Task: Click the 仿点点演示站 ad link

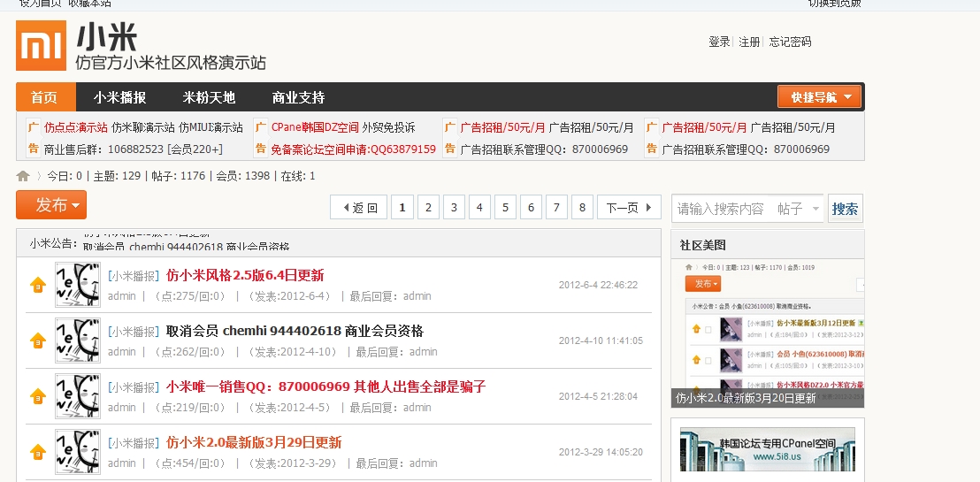Action: pos(76,127)
